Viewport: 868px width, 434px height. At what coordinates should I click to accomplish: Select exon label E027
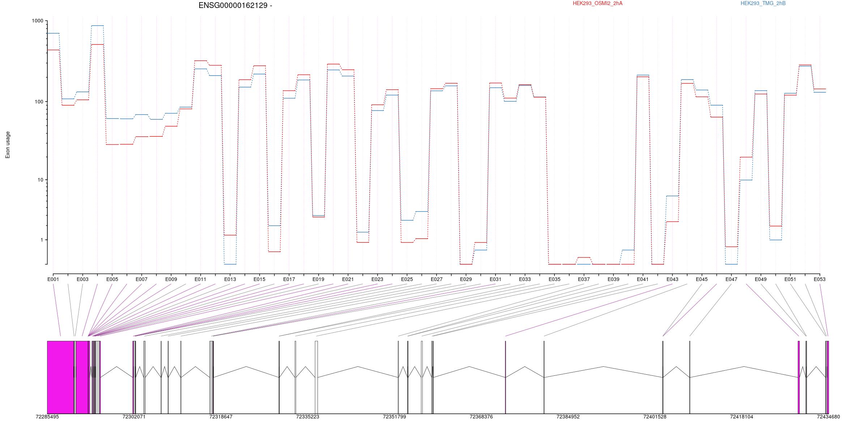[x=437, y=279]
